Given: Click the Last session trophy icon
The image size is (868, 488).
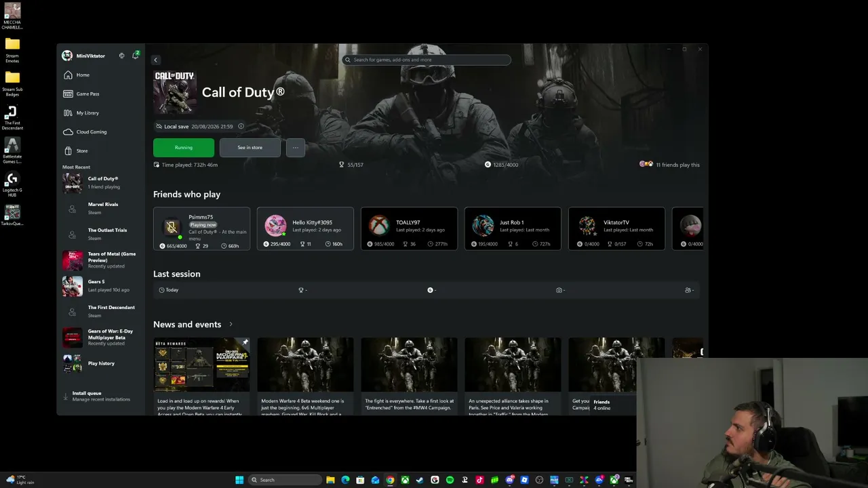Looking at the screenshot, I should click(301, 290).
